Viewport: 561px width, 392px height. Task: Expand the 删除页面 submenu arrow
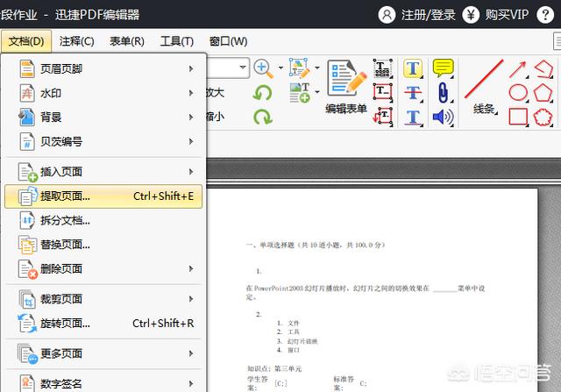pyautogui.click(x=191, y=268)
